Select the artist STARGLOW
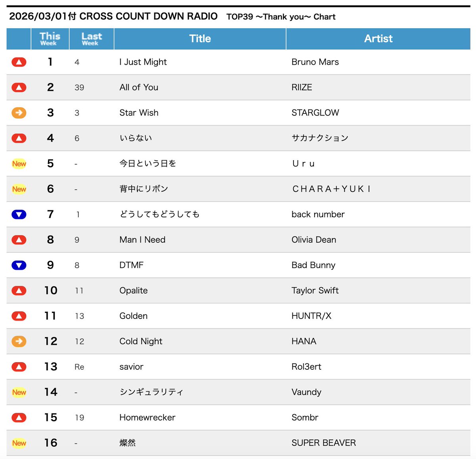This screenshot has height=459, width=476. pos(315,113)
